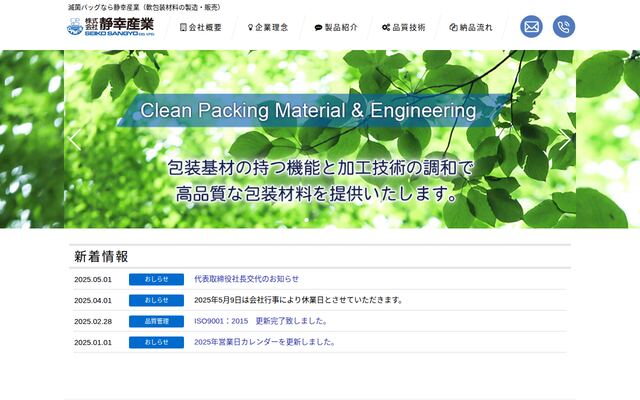This screenshot has width=640, height=400.
Task: Click the date 2025.02.28
Action: tap(93, 322)
